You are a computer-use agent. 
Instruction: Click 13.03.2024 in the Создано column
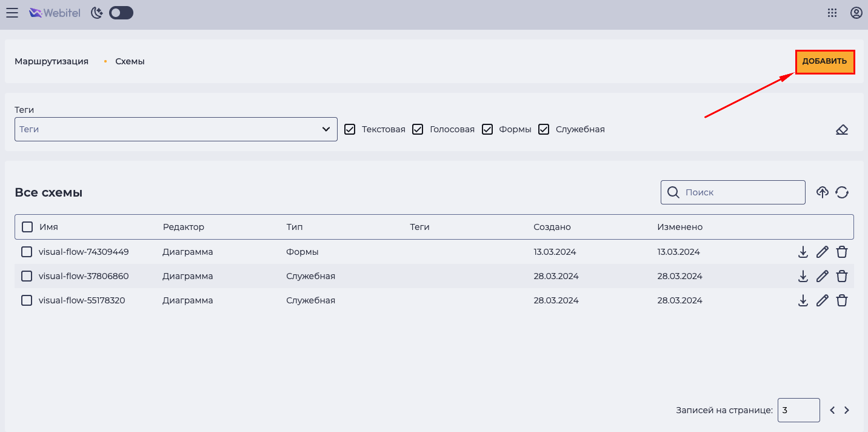point(555,252)
